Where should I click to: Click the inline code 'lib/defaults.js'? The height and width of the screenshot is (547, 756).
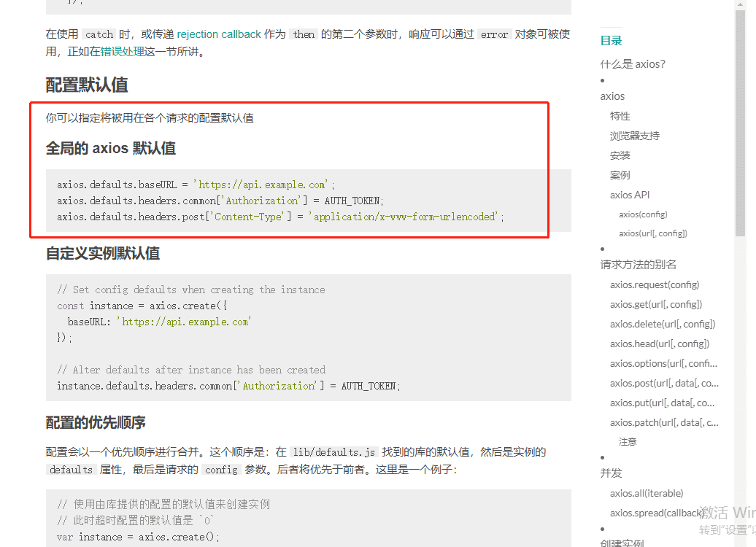(x=334, y=452)
